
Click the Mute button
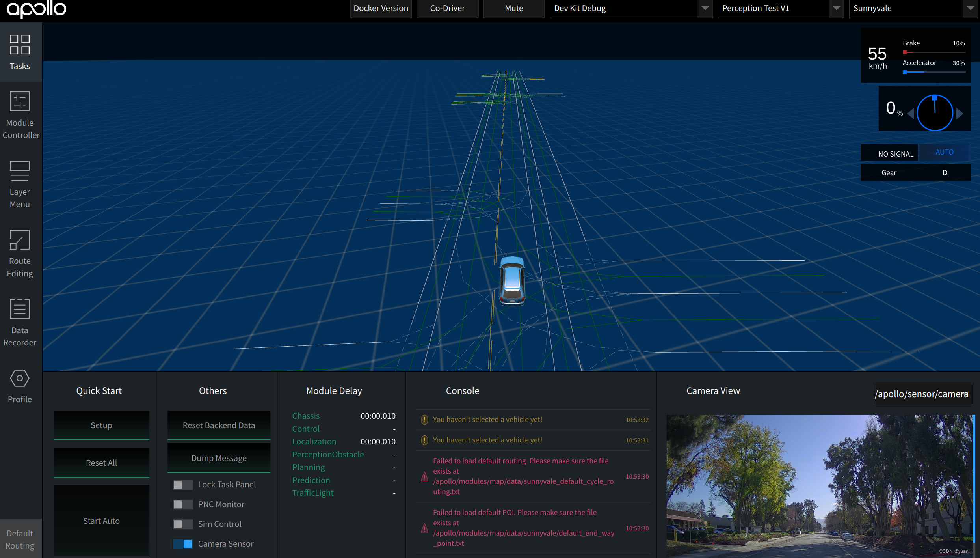514,9
